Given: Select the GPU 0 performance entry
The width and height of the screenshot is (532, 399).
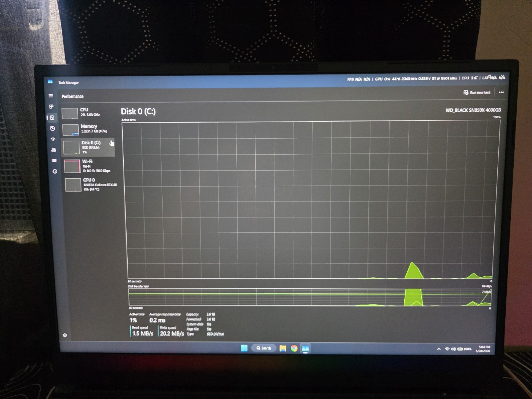Looking at the screenshot, I should click(x=90, y=185).
